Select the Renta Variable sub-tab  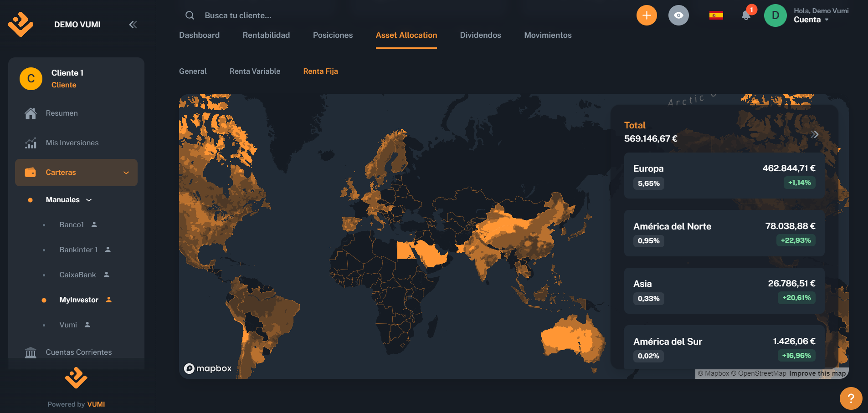click(x=255, y=71)
